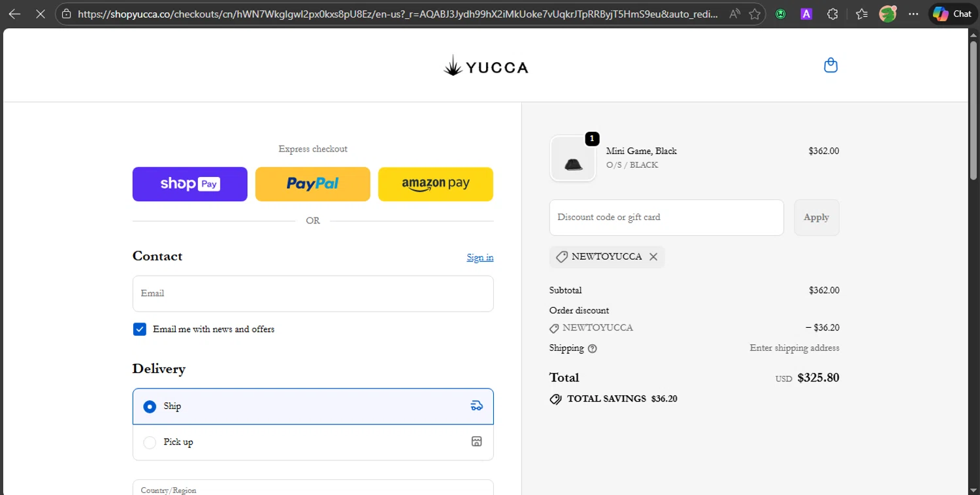Click the truck icon in Ship option

[x=477, y=406]
